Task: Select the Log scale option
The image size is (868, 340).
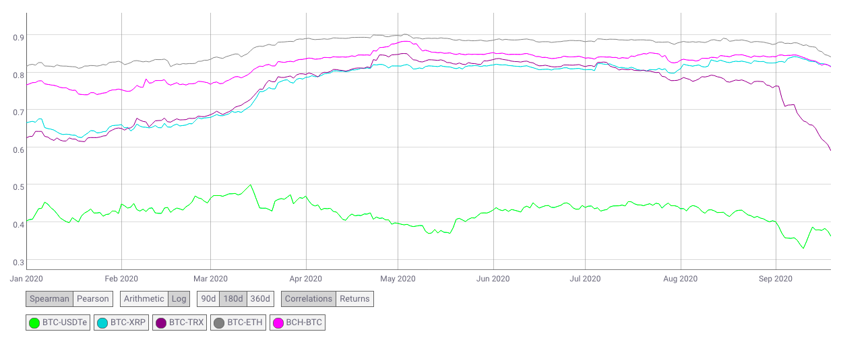Action: click(179, 298)
